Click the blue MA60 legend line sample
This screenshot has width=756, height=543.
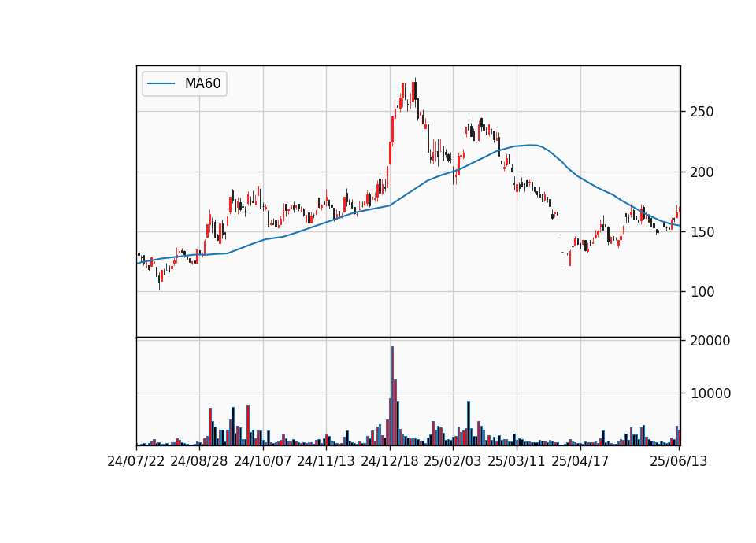click(x=161, y=84)
